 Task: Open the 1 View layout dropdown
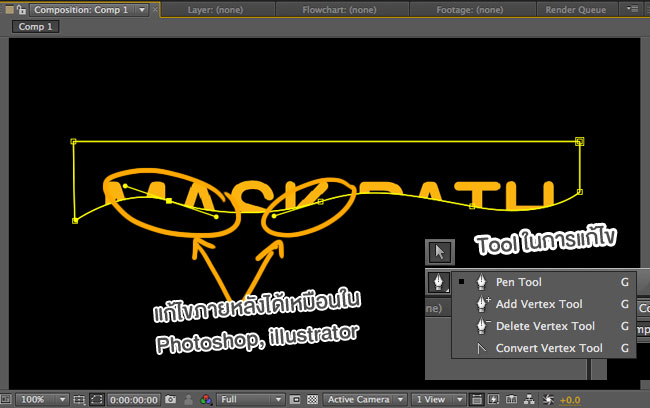[439, 400]
